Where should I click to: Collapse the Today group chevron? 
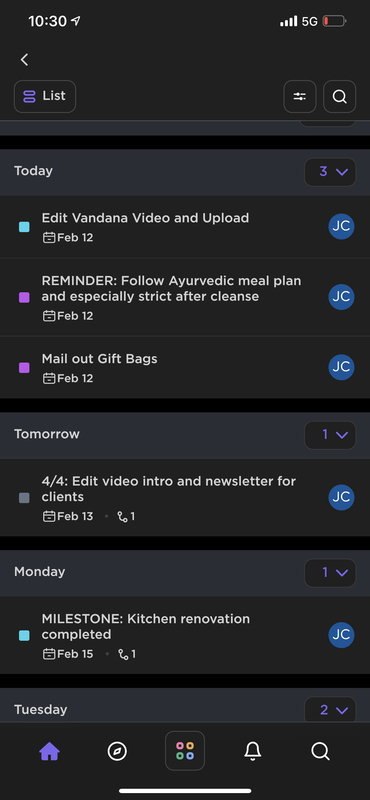pyautogui.click(x=330, y=172)
